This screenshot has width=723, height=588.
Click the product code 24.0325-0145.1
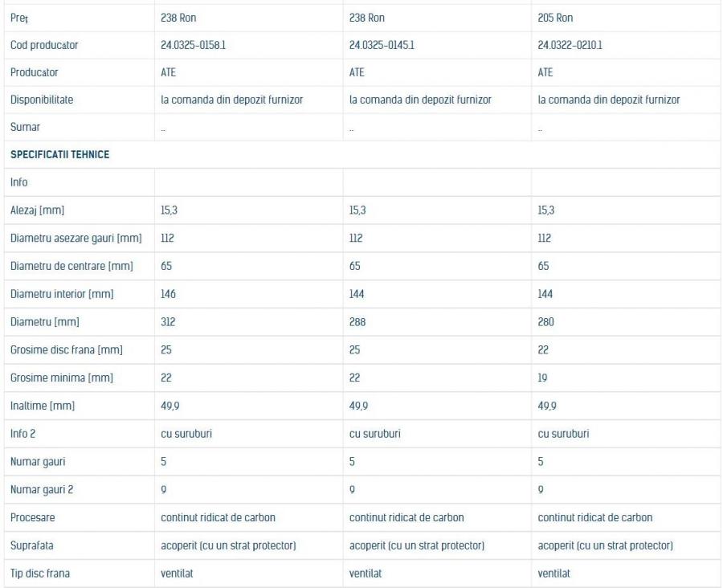click(382, 45)
